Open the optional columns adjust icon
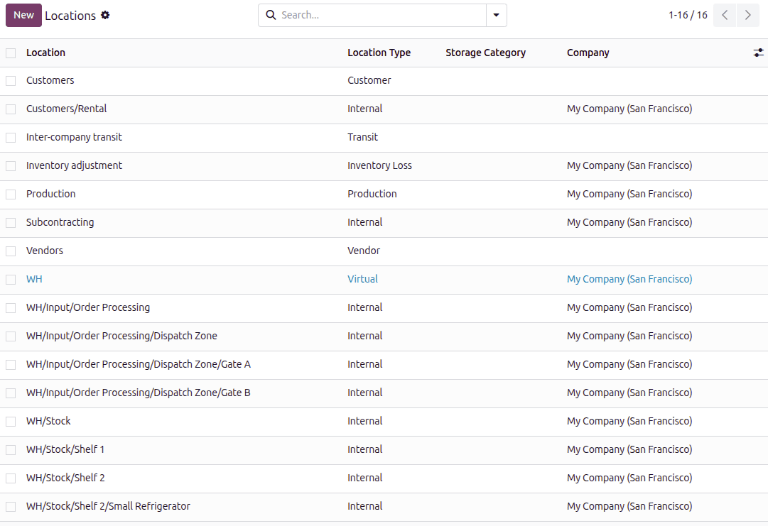Viewport: 768px width, 526px height. click(x=758, y=53)
